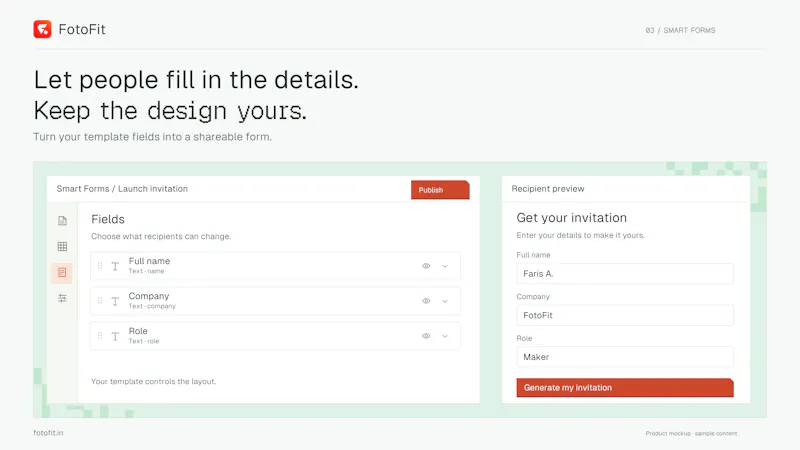
Task: Open the grid table icon in sidebar
Action: [x=62, y=246]
